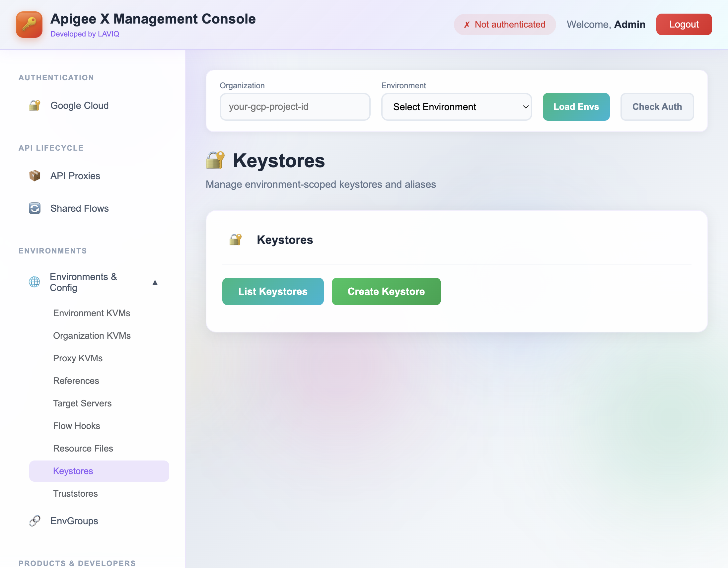The height and width of the screenshot is (568, 728).
Task: Click the orange key app logo
Action: [x=29, y=24]
